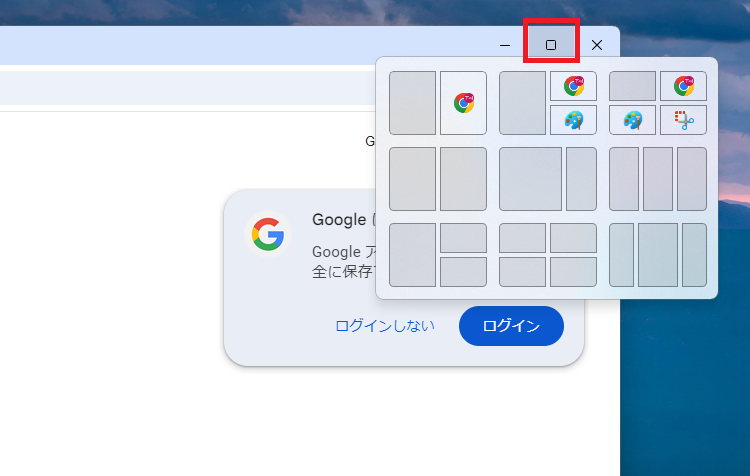The height and width of the screenshot is (476, 750).
Task: Click the highlighted maximize button
Action: [551, 45]
